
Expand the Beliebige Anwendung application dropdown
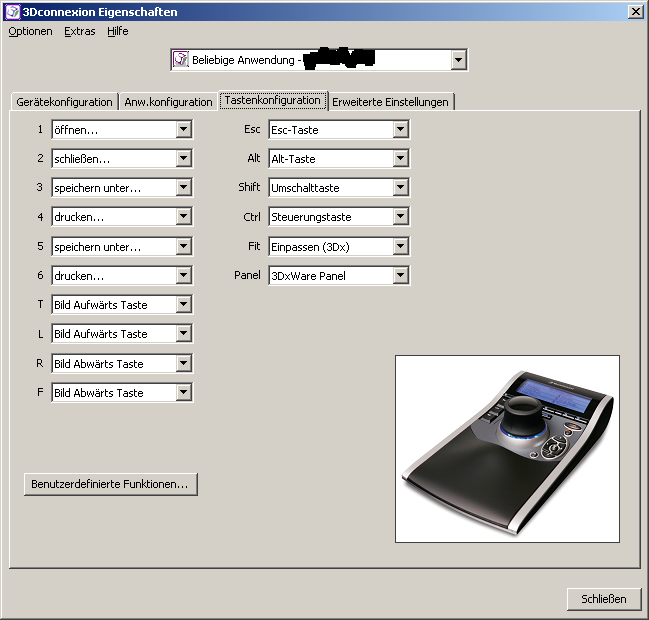458,60
